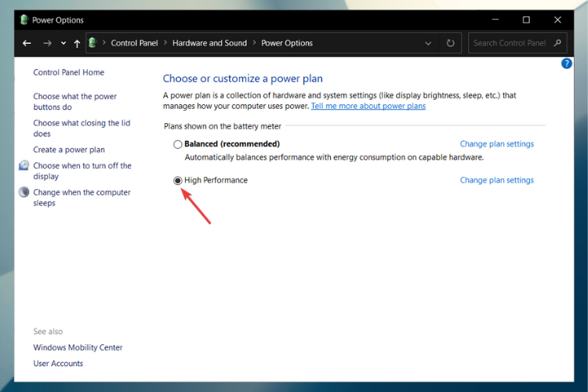Open Windows Mobility Center link
The height and width of the screenshot is (392, 588).
click(x=78, y=347)
